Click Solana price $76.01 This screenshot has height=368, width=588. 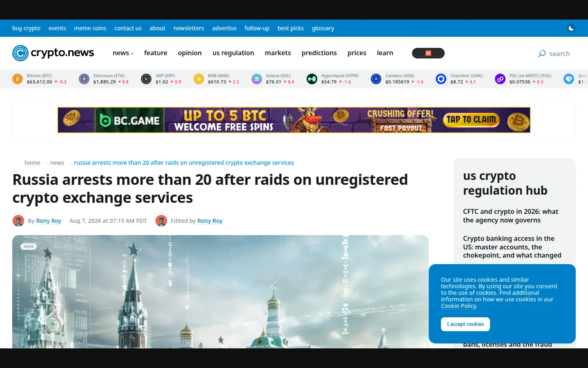tap(274, 82)
